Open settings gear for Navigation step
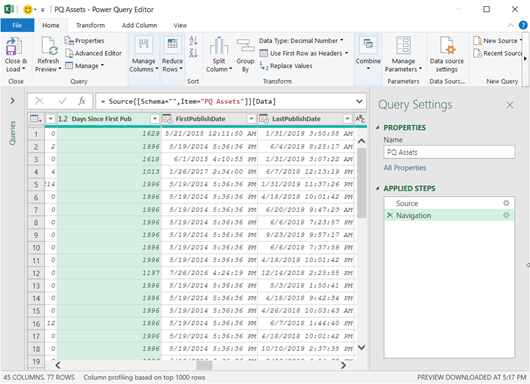The height and width of the screenshot is (384, 530). 506,215
